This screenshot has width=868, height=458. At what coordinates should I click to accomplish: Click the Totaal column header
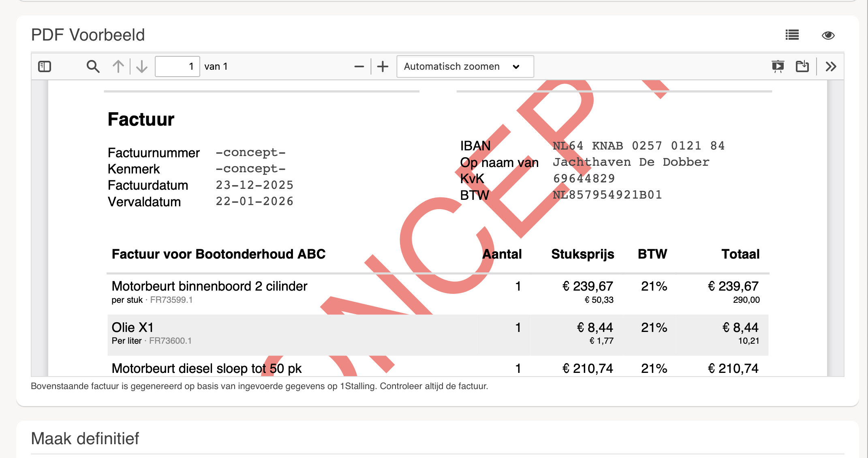point(740,254)
